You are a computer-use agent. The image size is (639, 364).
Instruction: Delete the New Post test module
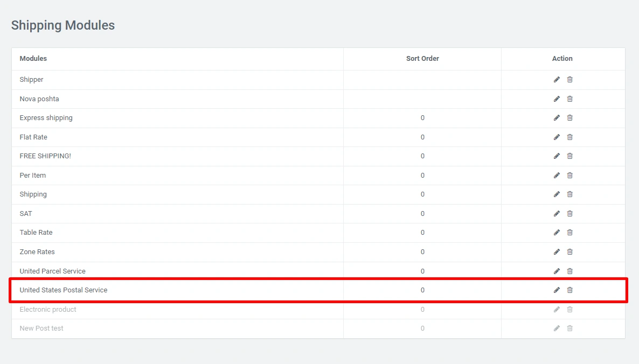569,328
